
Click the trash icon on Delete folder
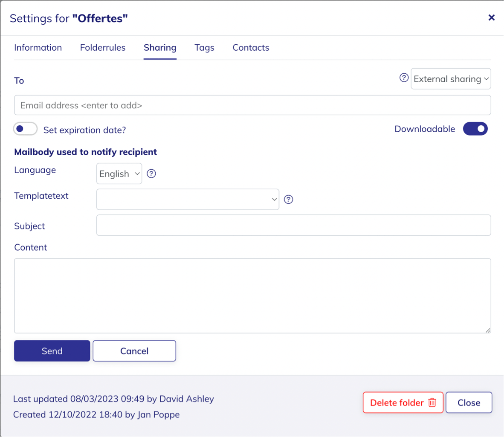click(x=432, y=402)
